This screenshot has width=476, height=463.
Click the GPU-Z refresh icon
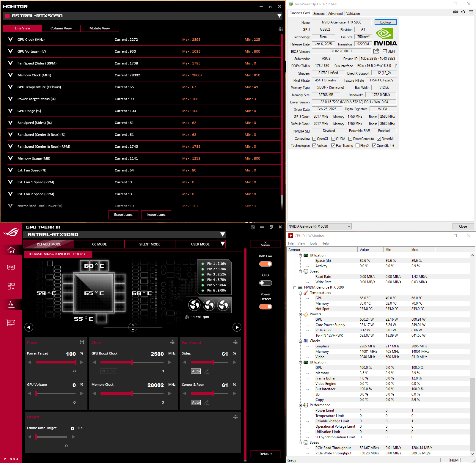click(463, 12)
